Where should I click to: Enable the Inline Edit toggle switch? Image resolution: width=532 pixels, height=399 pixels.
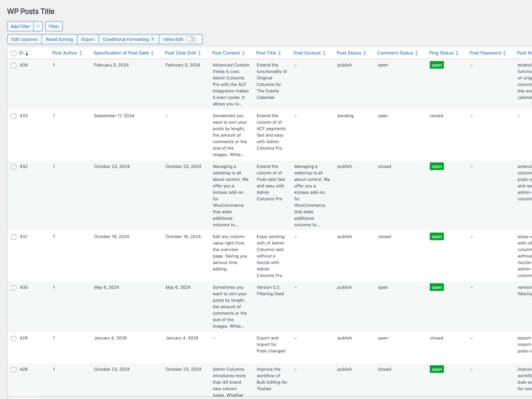(x=190, y=39)
